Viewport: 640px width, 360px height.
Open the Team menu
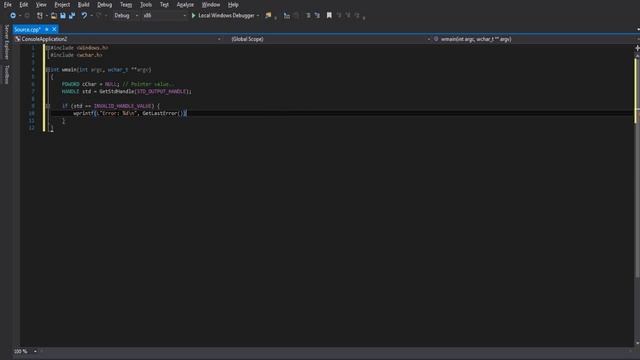pyautogui.click(x=126, y=4)
